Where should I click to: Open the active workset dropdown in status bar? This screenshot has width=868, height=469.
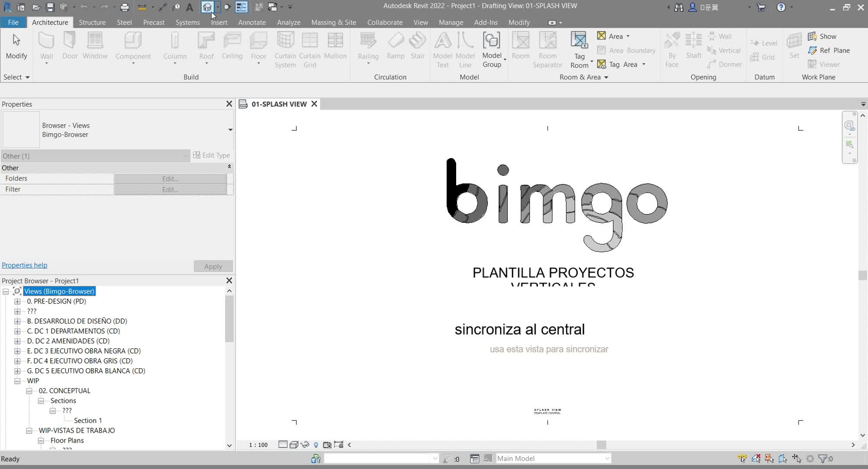pyautogui.click(x=434, y=459)
